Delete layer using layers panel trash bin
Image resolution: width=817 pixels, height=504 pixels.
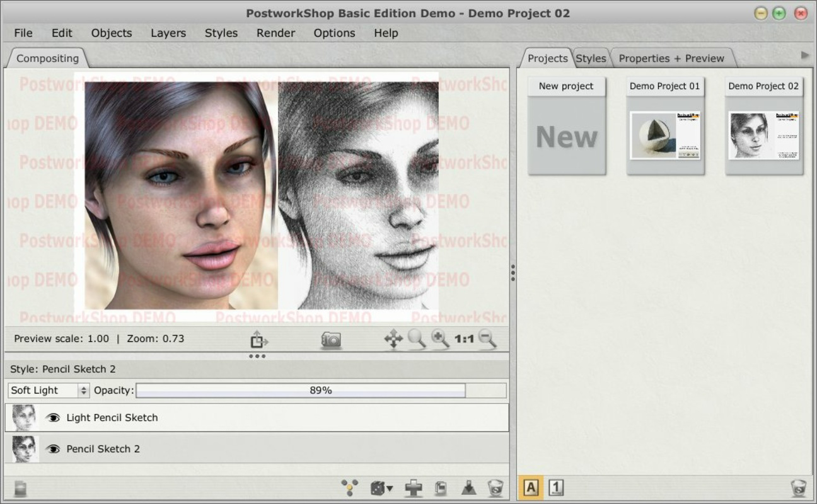pyautogui.click(x=495, y=488)
